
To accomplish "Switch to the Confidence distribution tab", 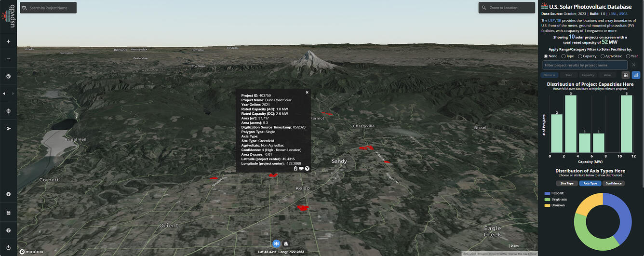I will 614,183.
